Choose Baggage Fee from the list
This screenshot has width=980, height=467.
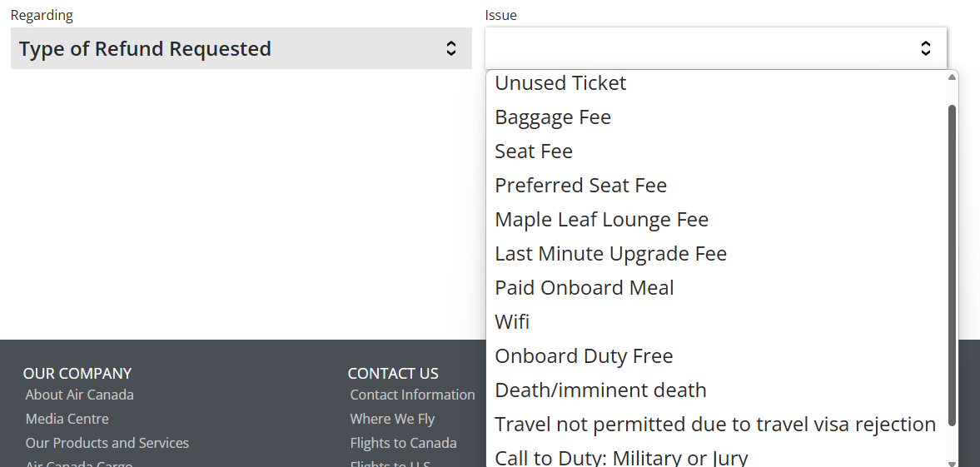click(x=553, y=117)
